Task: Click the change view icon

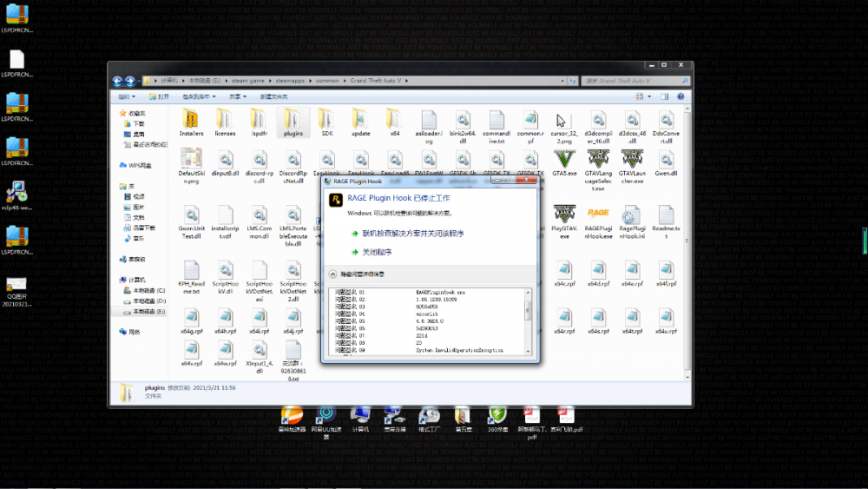Action: coord(640,96)
